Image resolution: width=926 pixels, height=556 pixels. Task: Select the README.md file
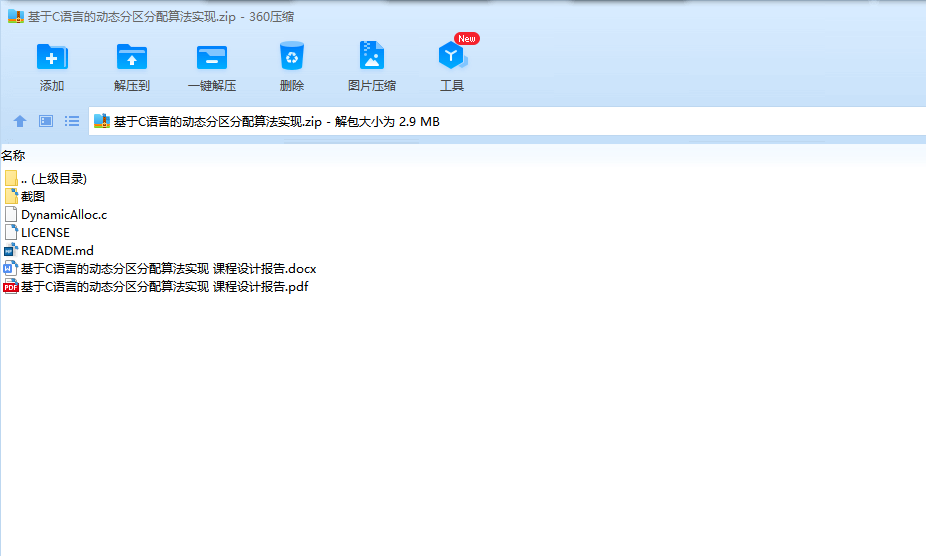click(49, 251)
